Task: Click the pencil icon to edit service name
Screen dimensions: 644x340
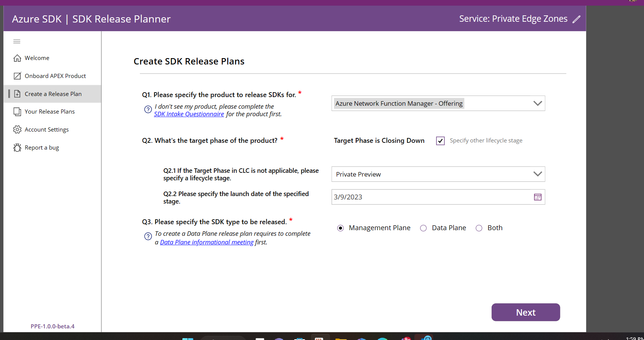Action: pyautogui.click(x=577, y=19)
